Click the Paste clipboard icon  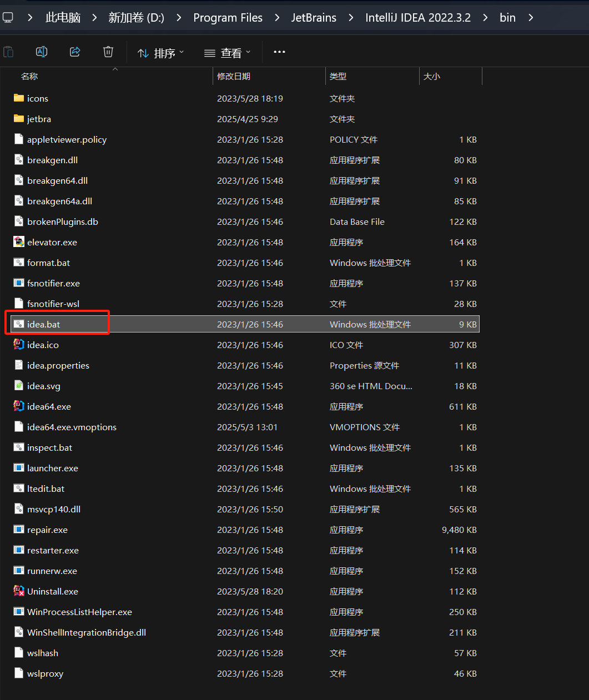(8, 52)
